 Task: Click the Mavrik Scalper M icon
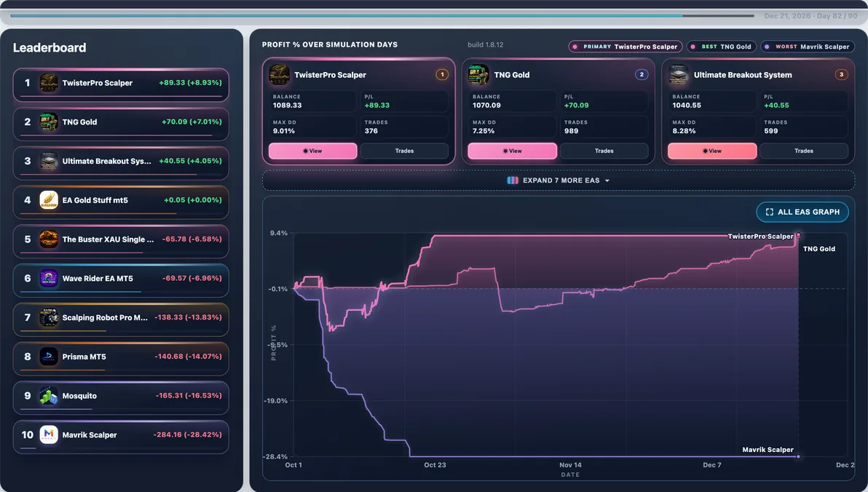click(x=49, y=435)
